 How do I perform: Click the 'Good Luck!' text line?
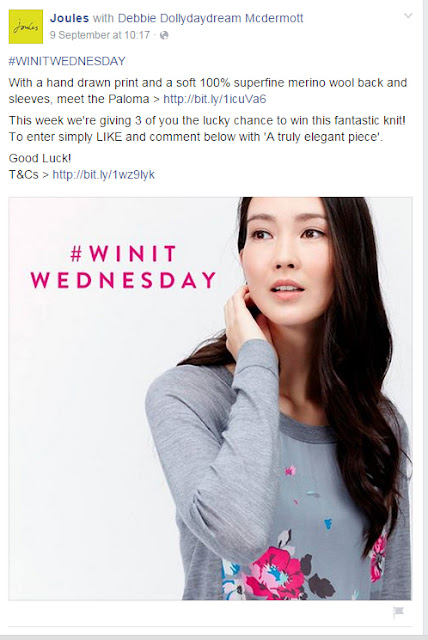pyautogui.click(x=40, y=158)
